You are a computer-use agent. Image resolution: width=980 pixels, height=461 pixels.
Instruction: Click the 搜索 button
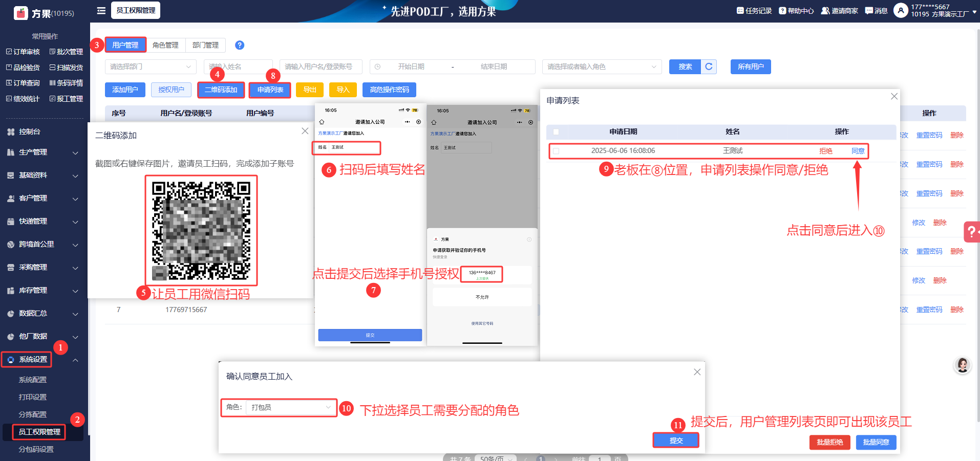(685, 67)
